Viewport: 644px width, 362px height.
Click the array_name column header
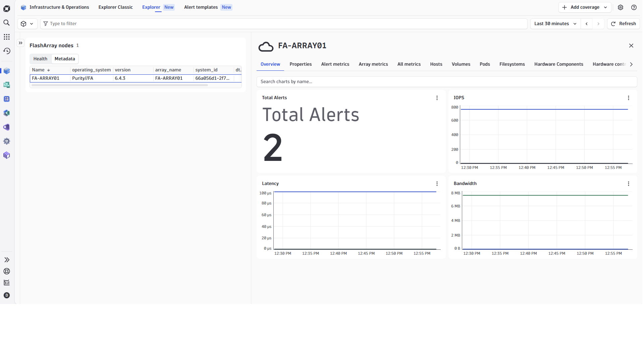(x=173, y=70)
